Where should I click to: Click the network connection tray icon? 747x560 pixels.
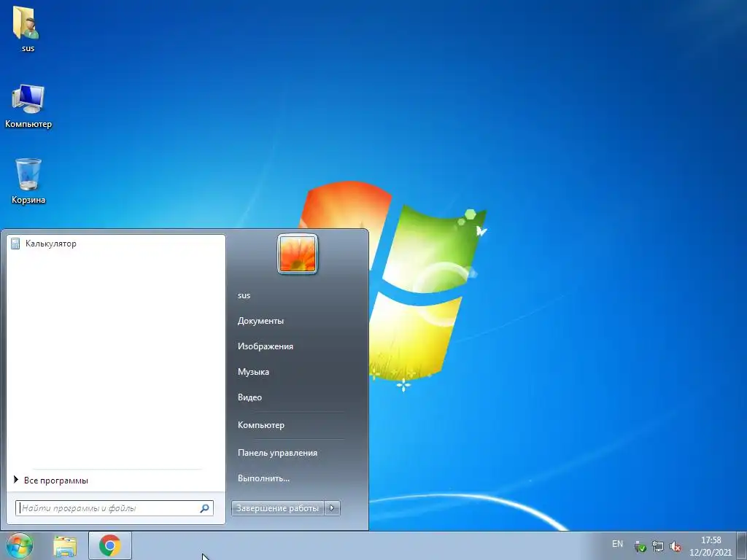click(x=658, y=546)
